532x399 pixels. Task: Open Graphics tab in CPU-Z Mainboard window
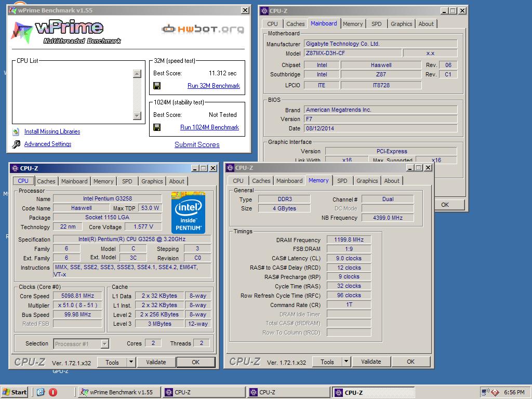point(402,24)
